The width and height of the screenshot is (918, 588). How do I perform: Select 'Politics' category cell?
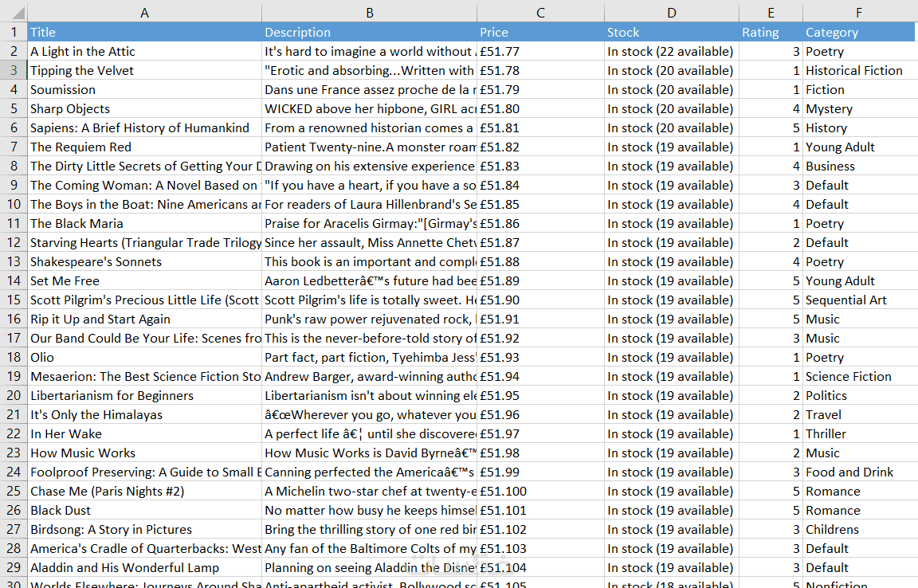click(x=859, y=395)
